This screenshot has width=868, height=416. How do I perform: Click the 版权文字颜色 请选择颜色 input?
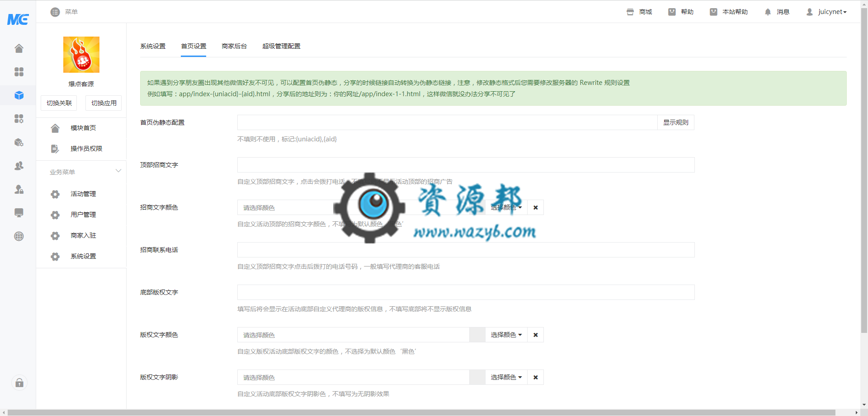[x=353, y=335]
